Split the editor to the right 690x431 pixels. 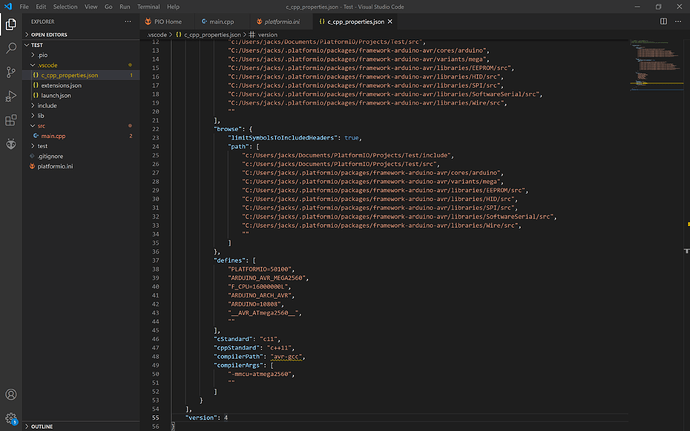click(x=663, y=22)
